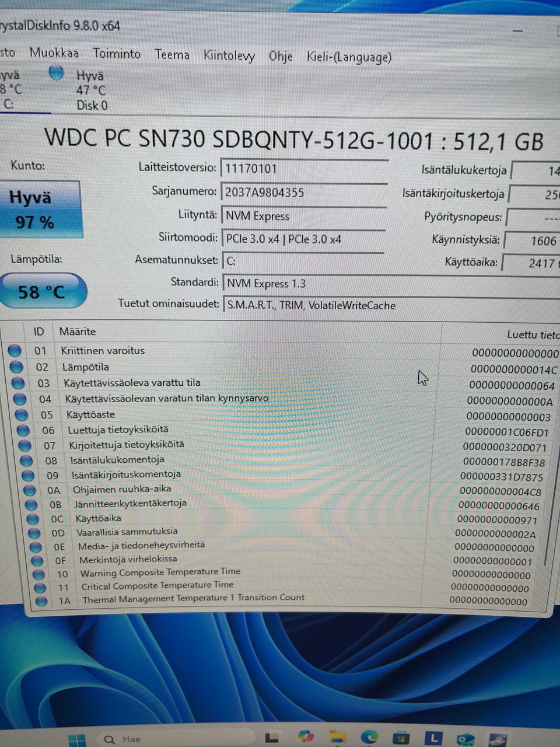
Task: Click the blue status orb above Disk 0
Action: click(x=56, y=73)
